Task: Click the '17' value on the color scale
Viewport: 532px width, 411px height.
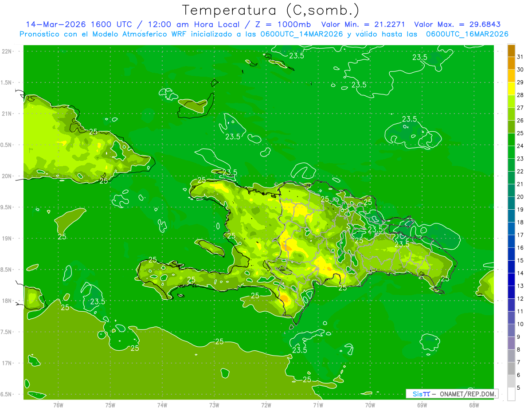Action: (520, 235)
